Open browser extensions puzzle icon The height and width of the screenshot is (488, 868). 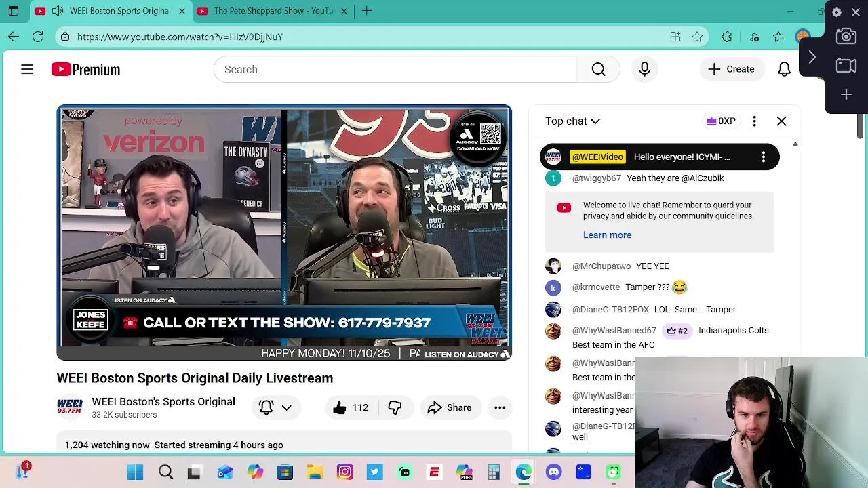coord(727,37)
